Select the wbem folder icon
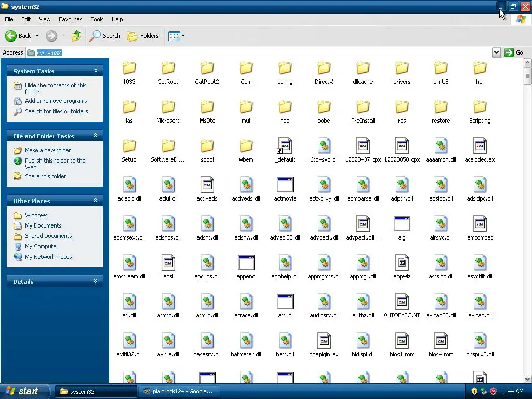532x399 pixels. [246, 146]
